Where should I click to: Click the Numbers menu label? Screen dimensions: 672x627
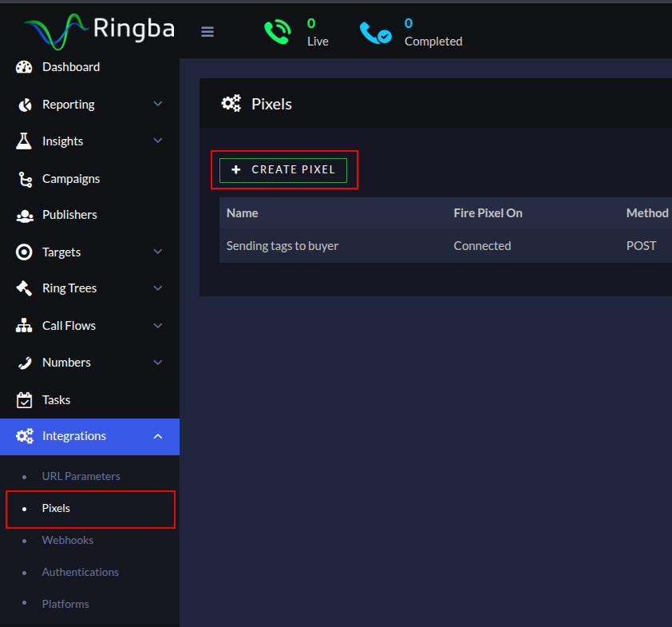[x=66, y=363]
